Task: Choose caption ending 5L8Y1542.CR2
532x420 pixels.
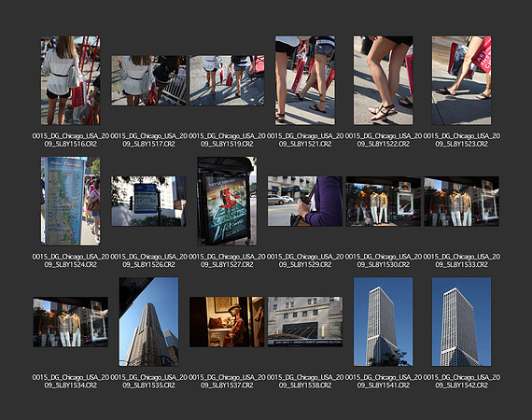Action: [461, 382]
